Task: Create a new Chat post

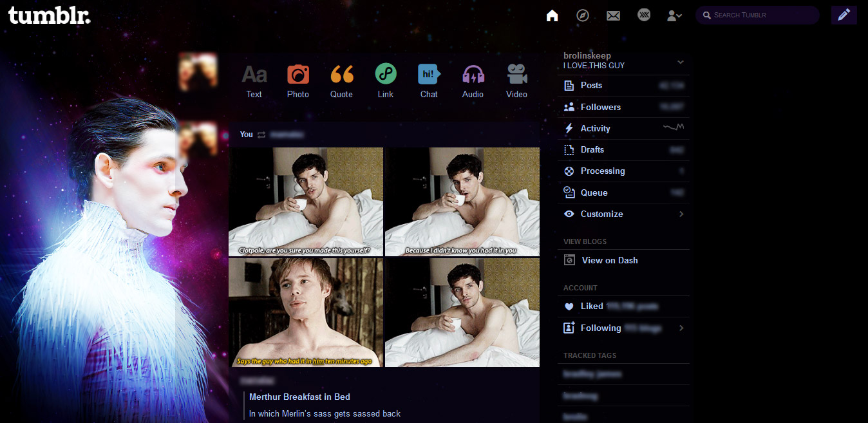Action: (429, 81)
